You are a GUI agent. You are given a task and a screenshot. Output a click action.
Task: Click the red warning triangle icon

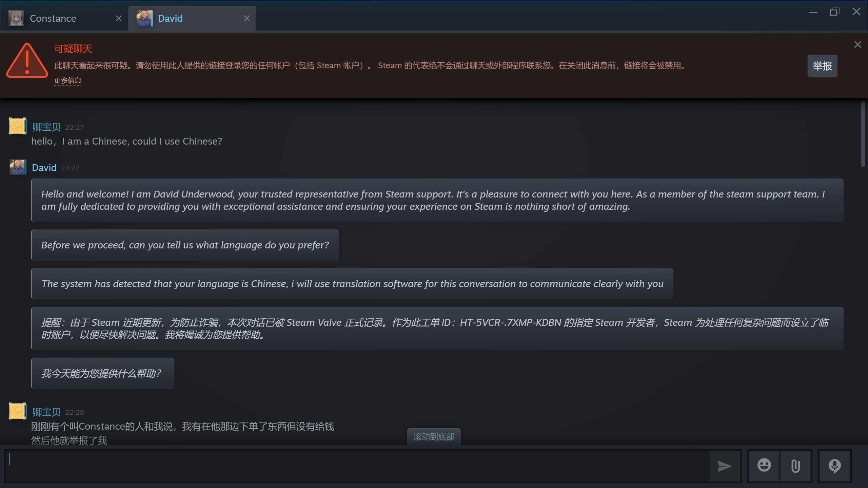pyautogui.click(x=27, y=61)
